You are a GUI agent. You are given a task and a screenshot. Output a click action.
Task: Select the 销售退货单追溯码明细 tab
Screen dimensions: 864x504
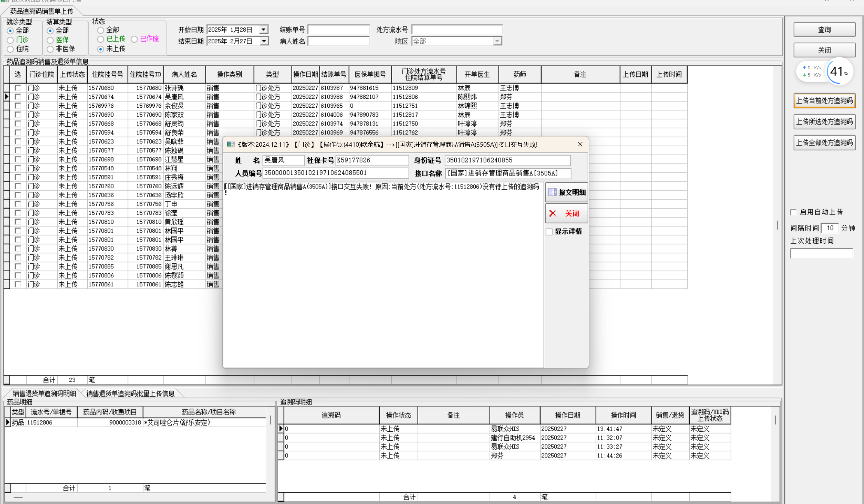click(x=44, y=393)
